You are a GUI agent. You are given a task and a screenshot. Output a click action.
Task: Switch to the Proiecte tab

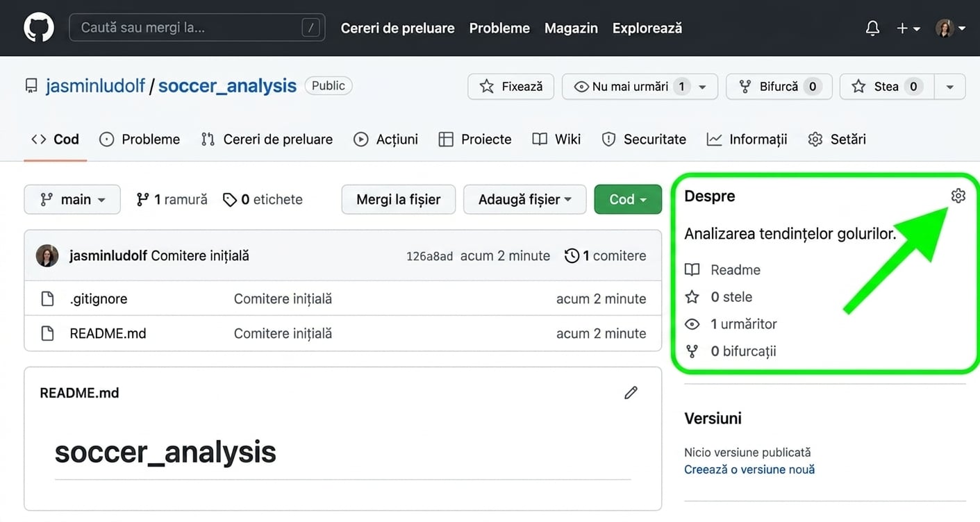pos(475,140)
